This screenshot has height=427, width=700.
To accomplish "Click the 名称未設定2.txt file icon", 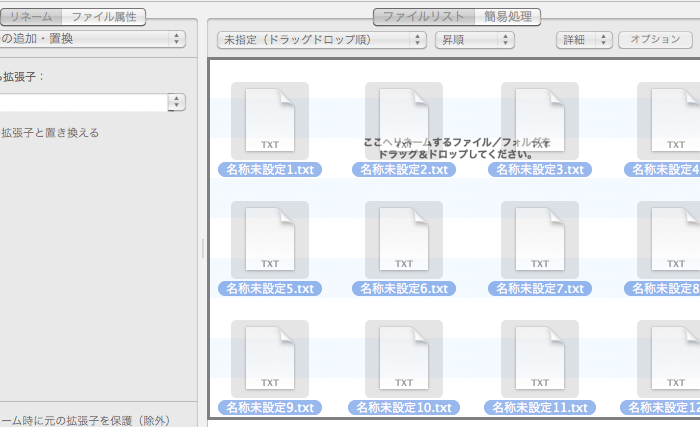I will pos(404,119).
